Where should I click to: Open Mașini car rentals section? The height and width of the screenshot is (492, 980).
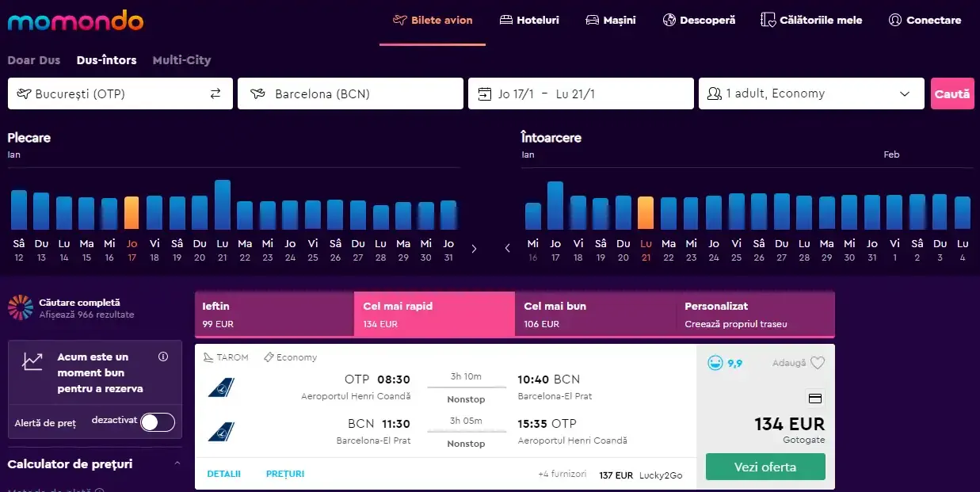point(610,20)
